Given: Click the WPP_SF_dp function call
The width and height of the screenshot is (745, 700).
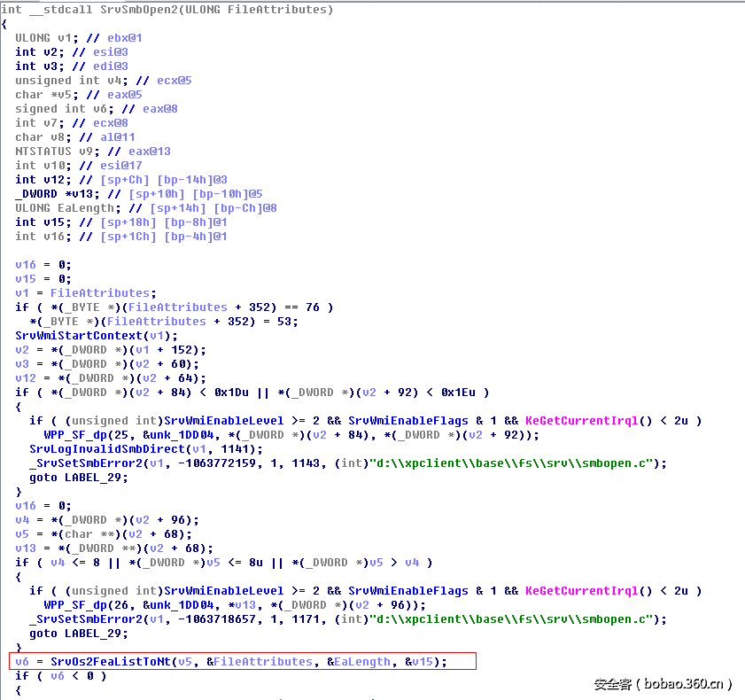Looking at the screenshot, I should click(x=85, y=434).
